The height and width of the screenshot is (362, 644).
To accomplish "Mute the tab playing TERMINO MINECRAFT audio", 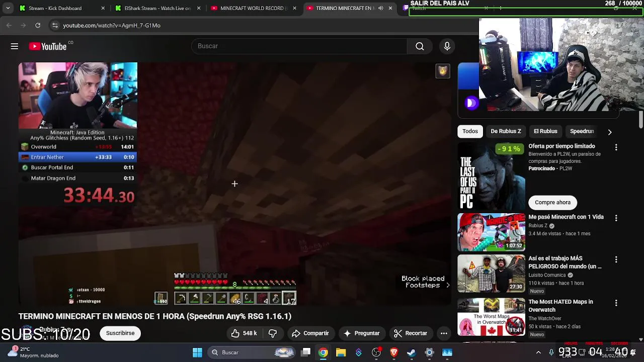I will [381, 8].
